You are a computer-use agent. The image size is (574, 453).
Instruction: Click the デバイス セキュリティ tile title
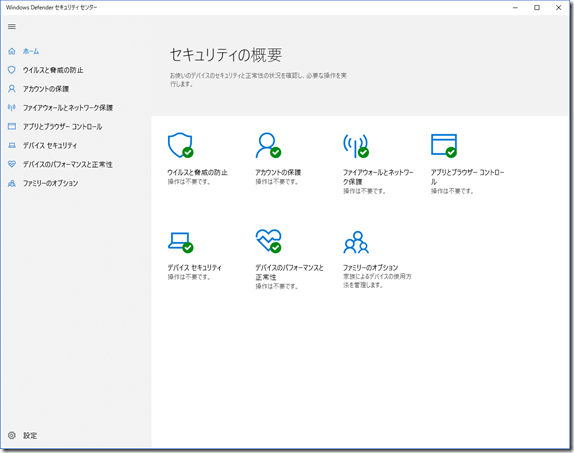click(194, 268)
